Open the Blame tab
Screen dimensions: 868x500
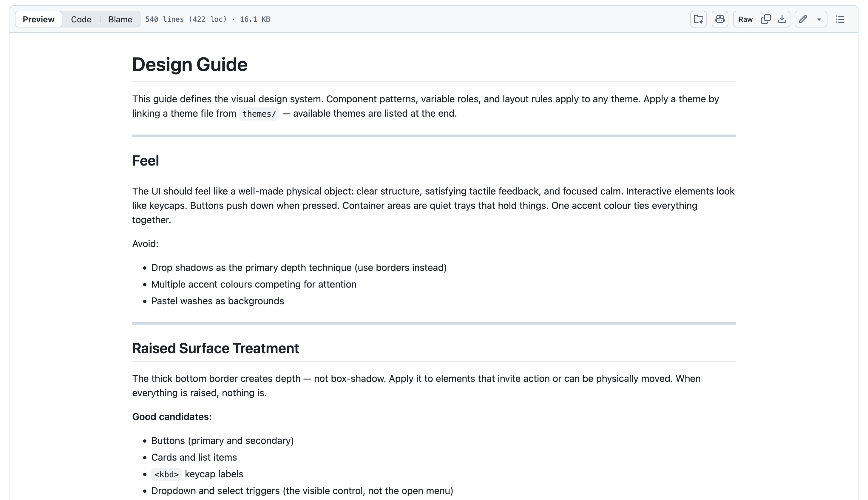120,19
